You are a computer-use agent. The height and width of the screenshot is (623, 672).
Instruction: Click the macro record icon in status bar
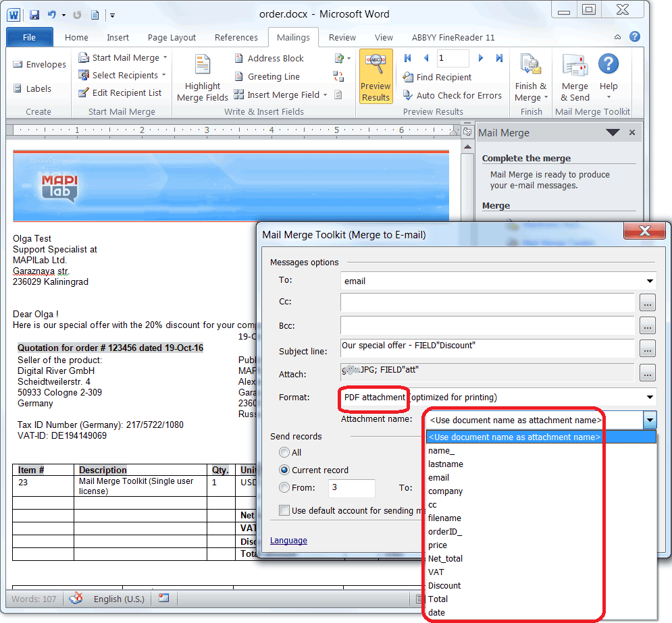point(163,598)
